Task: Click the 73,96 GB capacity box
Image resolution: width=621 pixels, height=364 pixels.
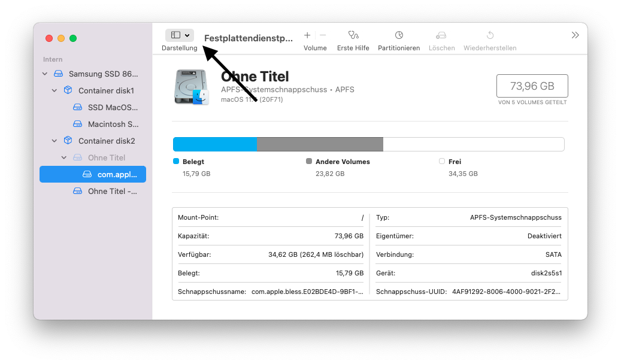Action: pos(532,86)
